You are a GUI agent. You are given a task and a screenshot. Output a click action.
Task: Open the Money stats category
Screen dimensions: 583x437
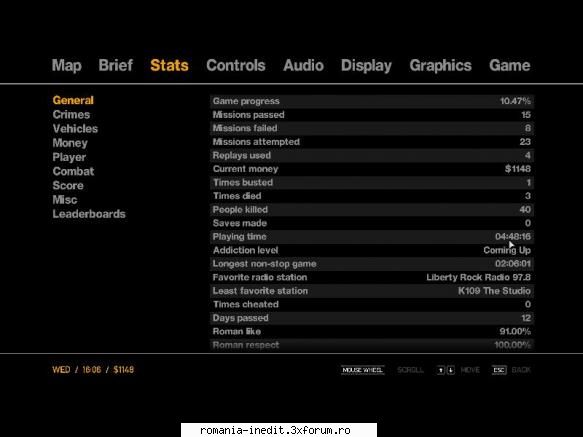point(70,143)
